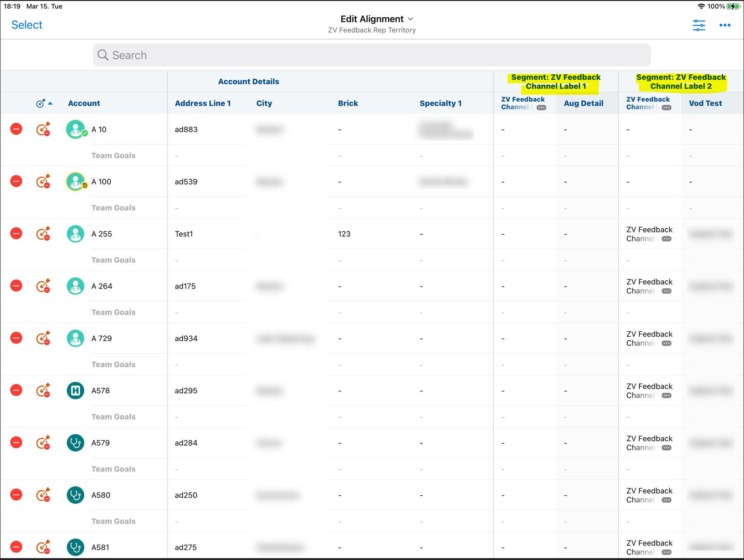Screen dimensions: 744x560
Task: Click into the Search field
Action: (x=372, y=55)
